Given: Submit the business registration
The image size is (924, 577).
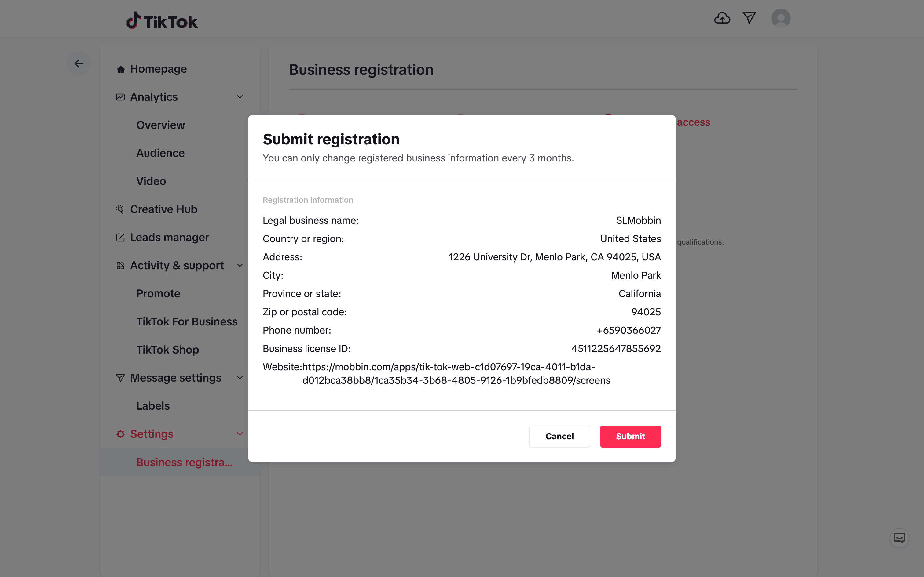Looking at the screenshot, I should [630, 436].
